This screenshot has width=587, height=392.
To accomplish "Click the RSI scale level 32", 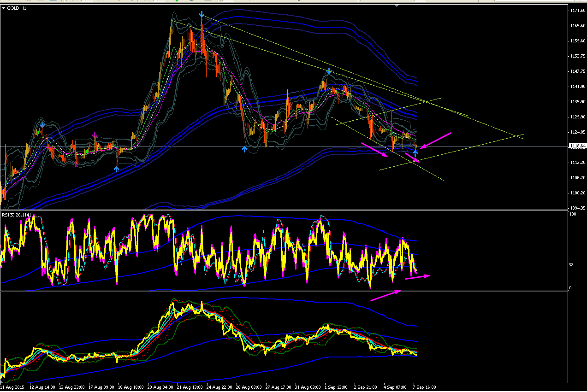I will (x=572, y=265).
